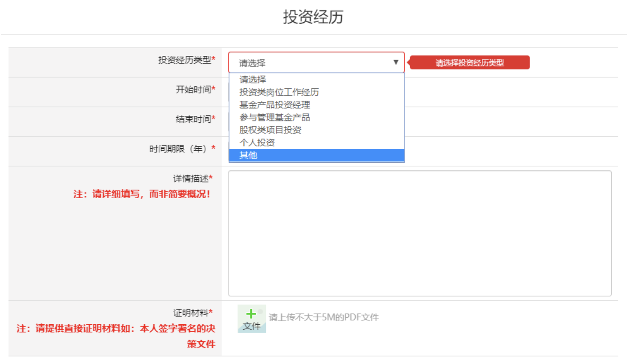Click the dropdown arrow for 投资经历类型
The width and height of the screenshot is (627, 364).
[395, 62]
